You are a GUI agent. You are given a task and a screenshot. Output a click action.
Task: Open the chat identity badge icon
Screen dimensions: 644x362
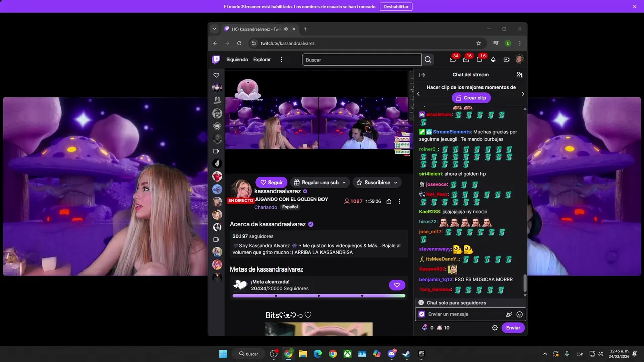pos(422,314)
